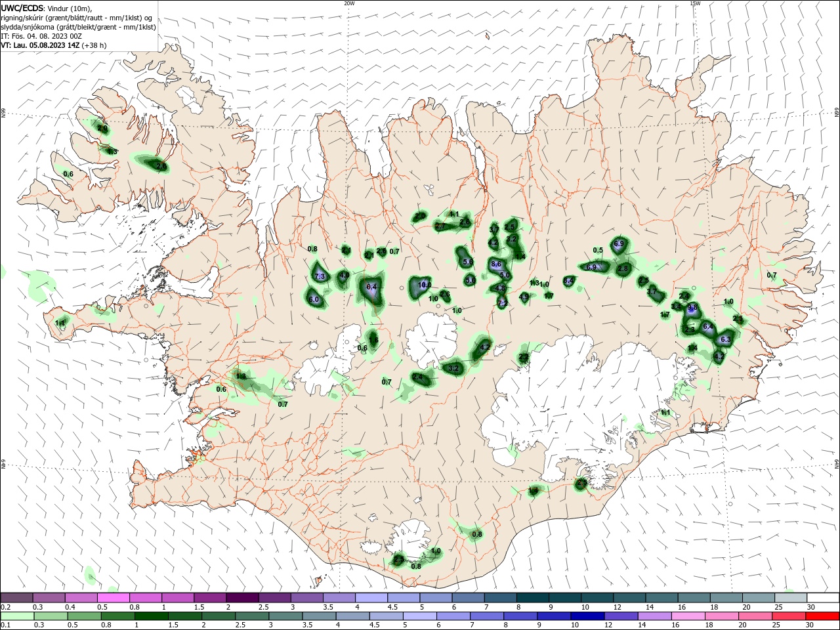Click the 9.8 precipitation value in the east
Screen dimensions: 840x630
[692, 307]
